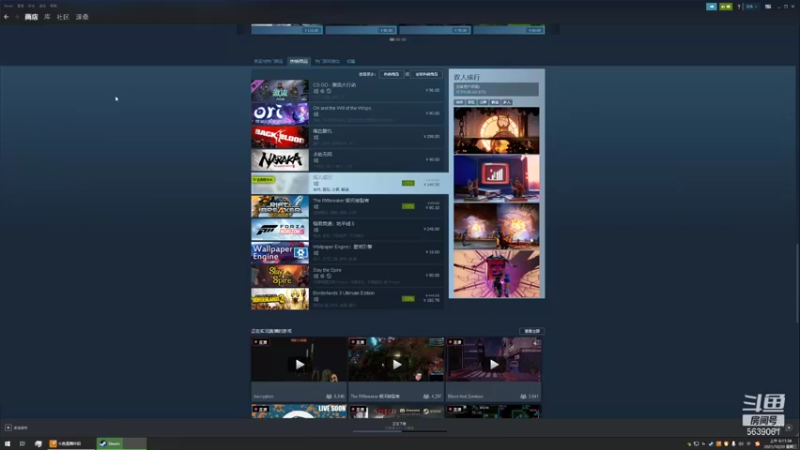Click the orange app taskbar button

coord(71,443)
